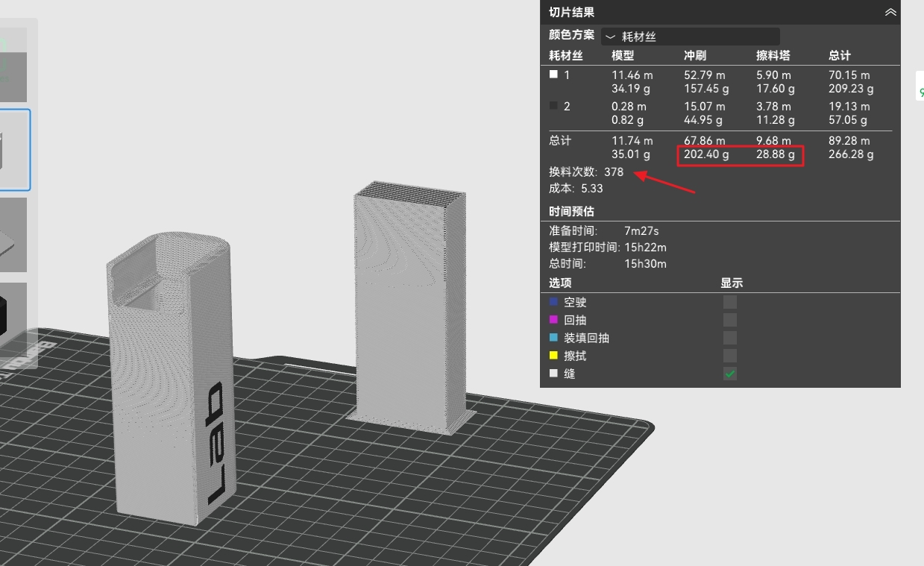The width and height of the screenshot is (924, 566).
Task: Click the cyan swatch beside 装填回抽
Action: [x=553, y=338]
